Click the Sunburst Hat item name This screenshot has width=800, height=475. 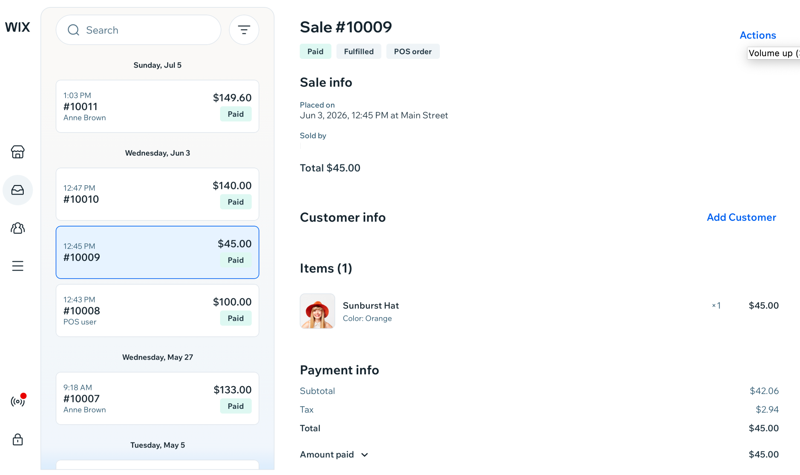(x=371, y=306)
